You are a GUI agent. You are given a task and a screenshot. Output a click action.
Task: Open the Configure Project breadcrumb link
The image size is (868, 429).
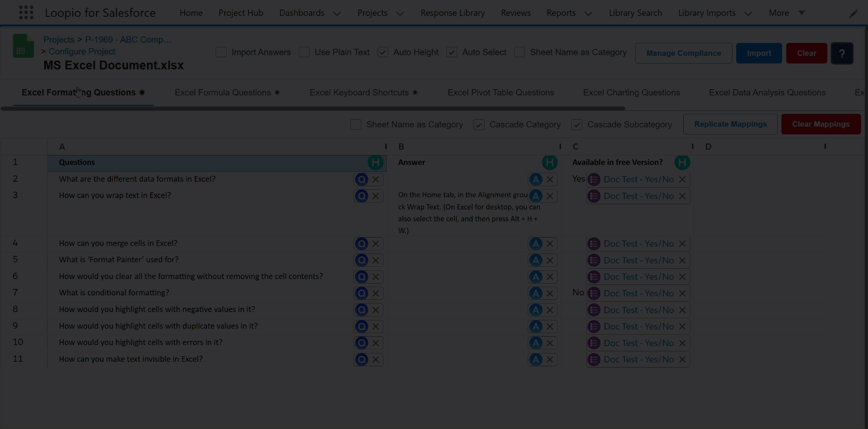pos(82,51)
